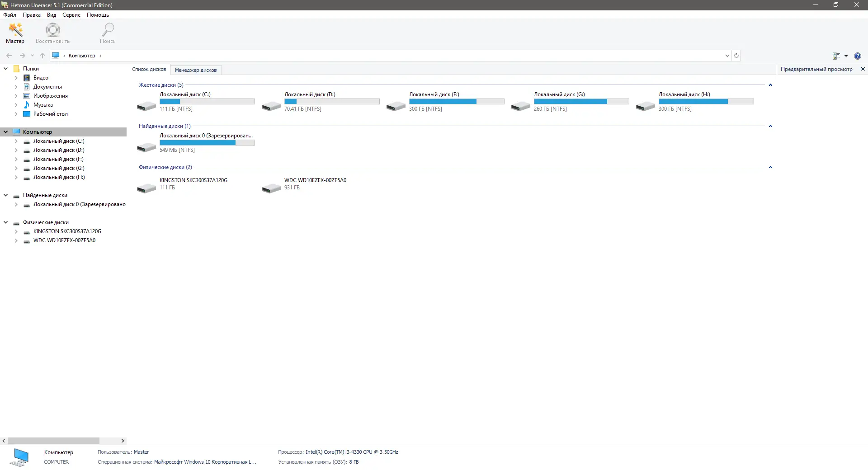Click the Рабочий стол icon in tree
Viewport: 868px width, 470px height.
pyautogui.click(x=27, y=114)
